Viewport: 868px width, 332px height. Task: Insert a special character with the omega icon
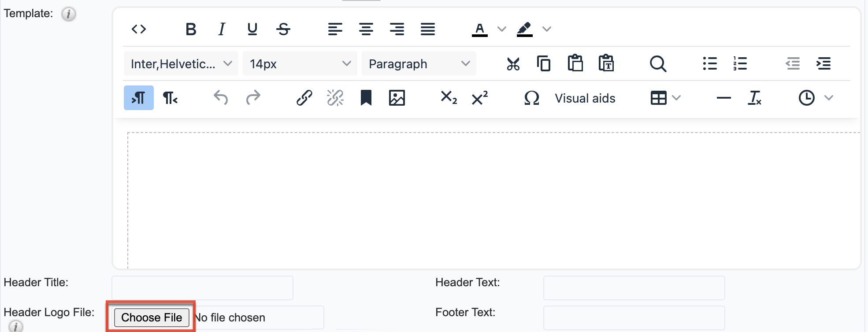tap(532, 98)
